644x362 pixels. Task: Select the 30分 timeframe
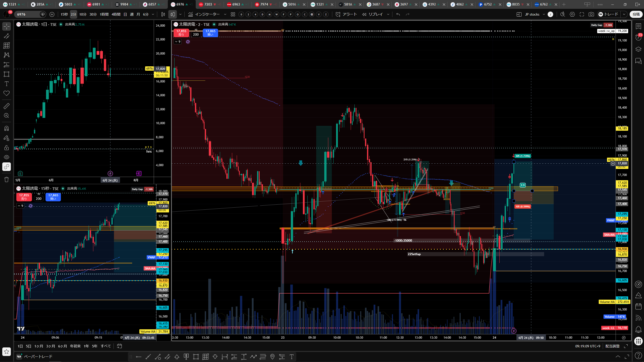click(93, 14)
